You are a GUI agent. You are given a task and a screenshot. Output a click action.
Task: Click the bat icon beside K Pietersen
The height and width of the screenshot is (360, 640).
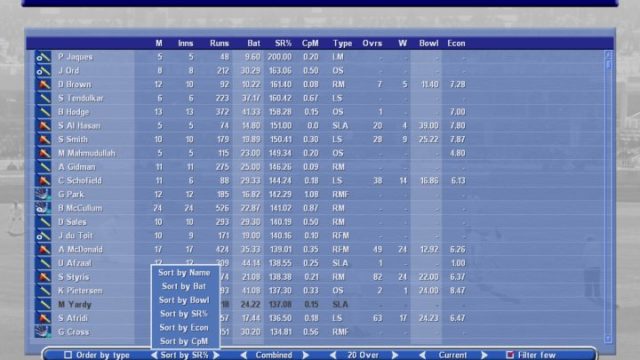click(43, 291)
